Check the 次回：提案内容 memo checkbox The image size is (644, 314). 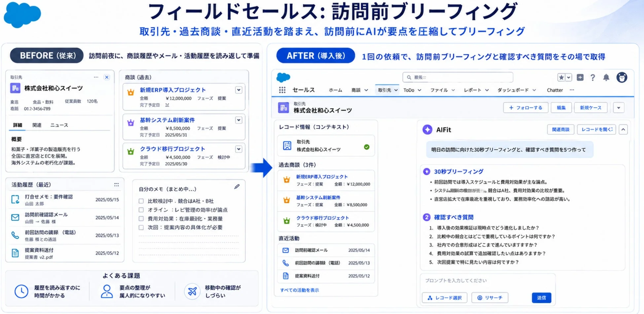141,227
